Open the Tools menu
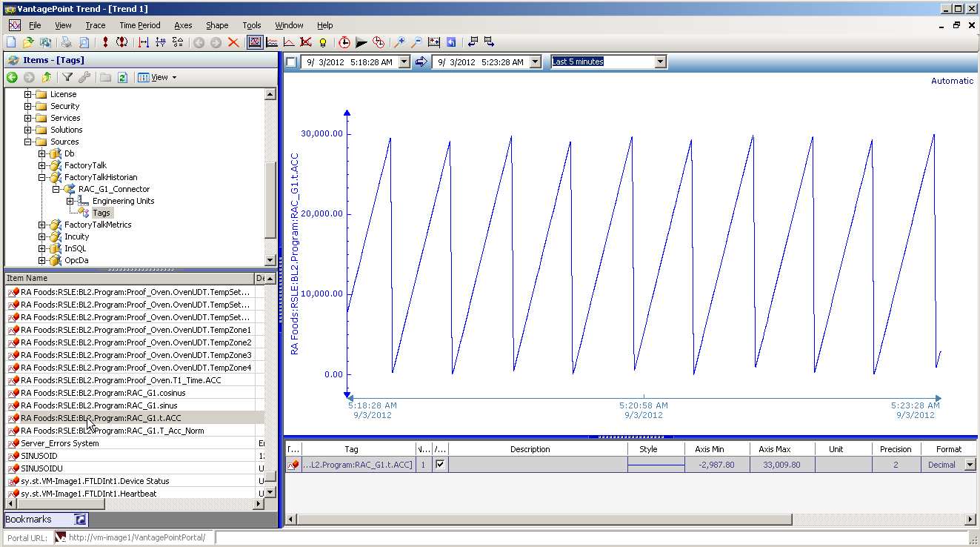Viewport: 980px width, 547px height. tap(252, 25)
